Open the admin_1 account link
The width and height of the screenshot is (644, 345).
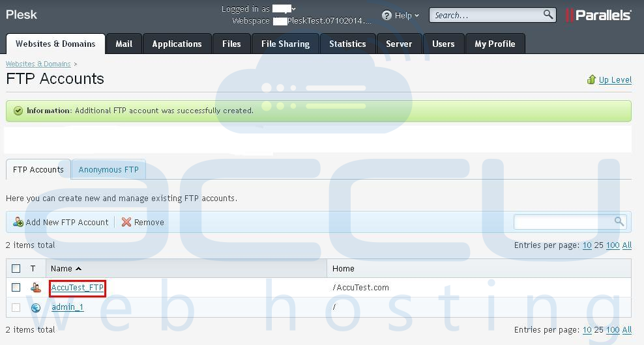(68, 307)
